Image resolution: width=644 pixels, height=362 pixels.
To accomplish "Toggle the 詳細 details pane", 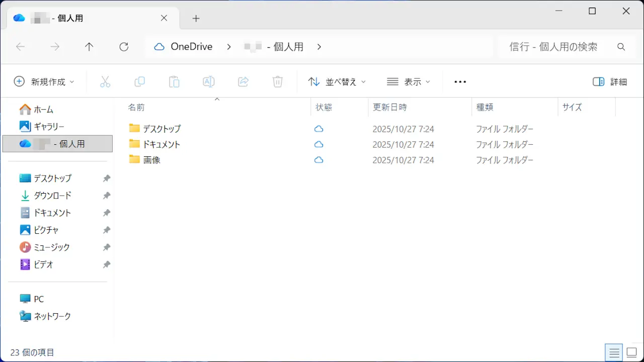I will pos(610,81).
